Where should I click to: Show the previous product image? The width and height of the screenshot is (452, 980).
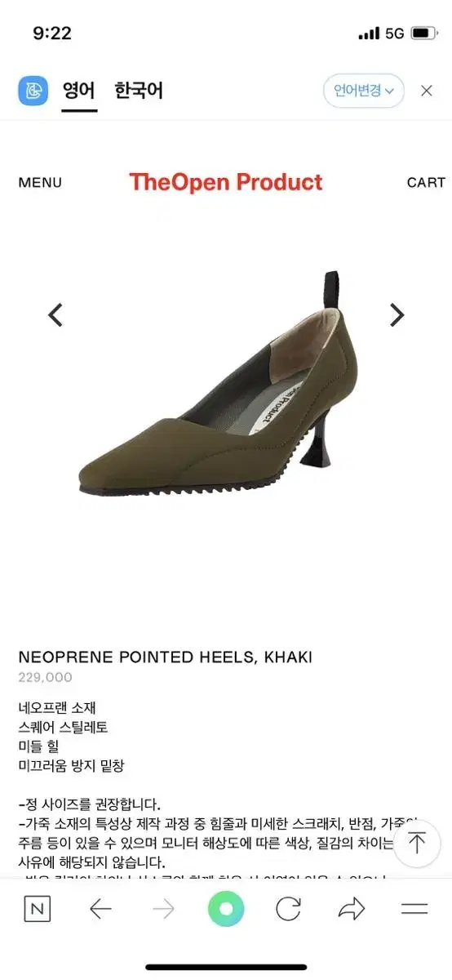pos(55,314)
